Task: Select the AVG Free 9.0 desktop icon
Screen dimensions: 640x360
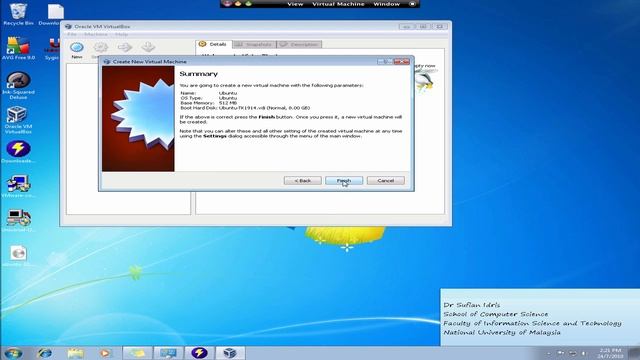Action: point(18,49)
